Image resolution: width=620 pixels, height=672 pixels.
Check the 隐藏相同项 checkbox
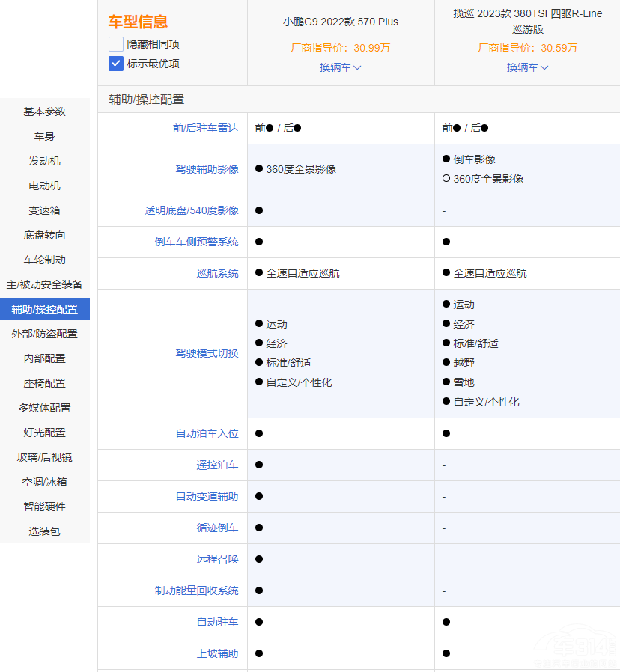pos(116,44)
